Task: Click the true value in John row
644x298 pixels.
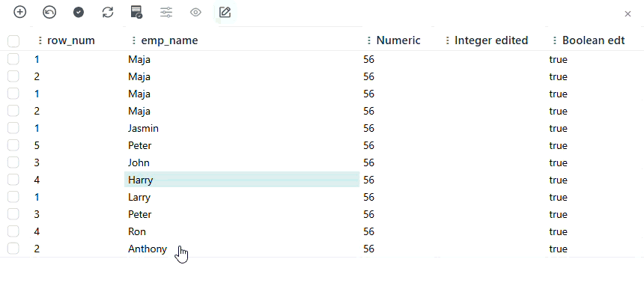Action: [x=558, y=162]
